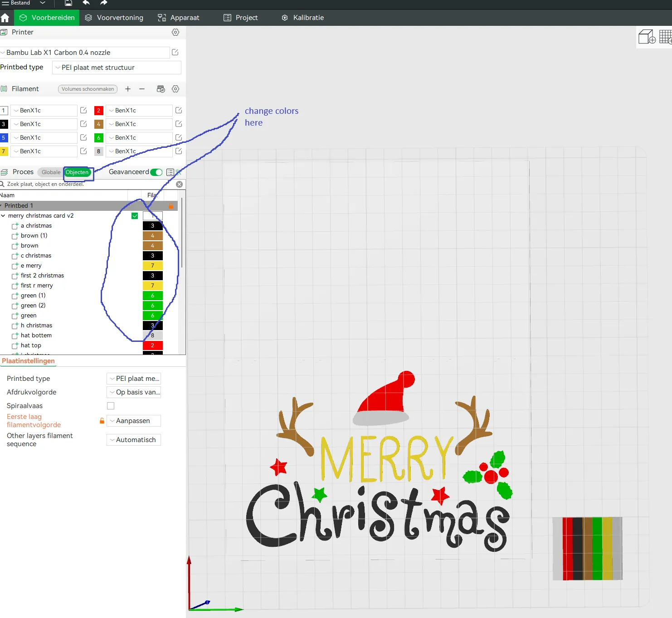This screenshot has width=672, height=618.
Task: Open the AMS filament sync icon
Action: click(x=161, y=89)
